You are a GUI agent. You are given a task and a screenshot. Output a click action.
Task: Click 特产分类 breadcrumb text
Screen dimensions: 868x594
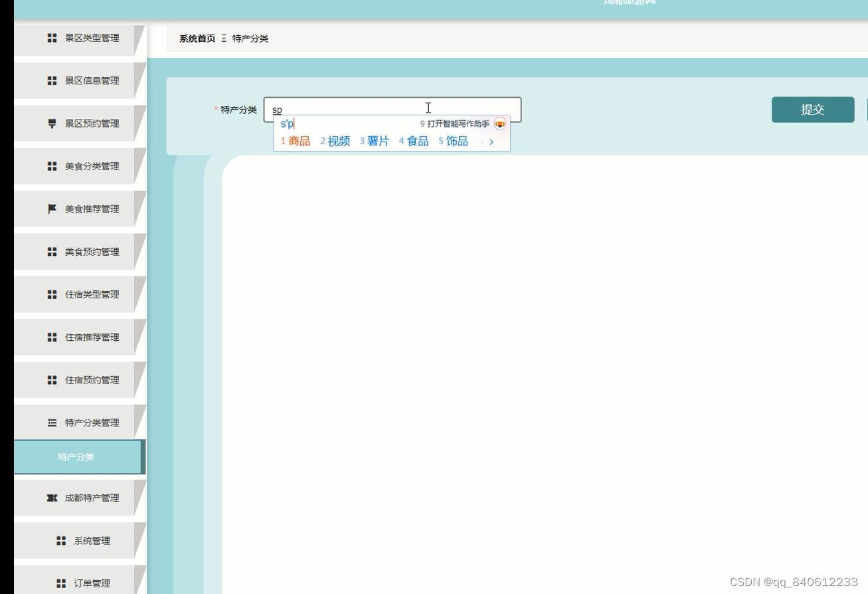coord(250,39)
